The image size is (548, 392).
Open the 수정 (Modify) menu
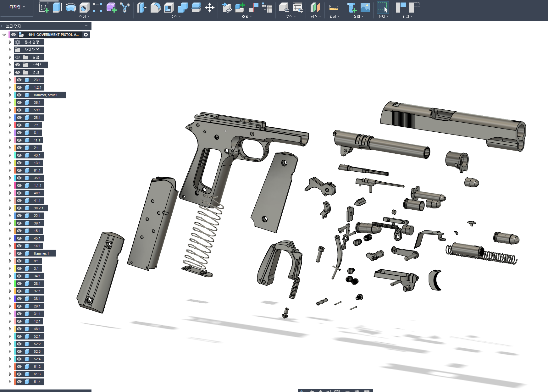175,17
